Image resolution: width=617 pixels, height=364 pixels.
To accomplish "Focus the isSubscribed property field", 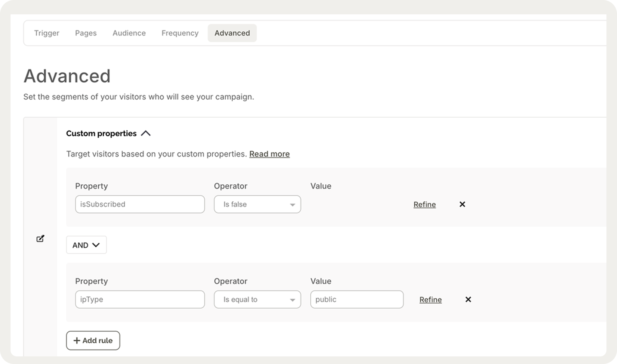I will click(x=140, y=204).
